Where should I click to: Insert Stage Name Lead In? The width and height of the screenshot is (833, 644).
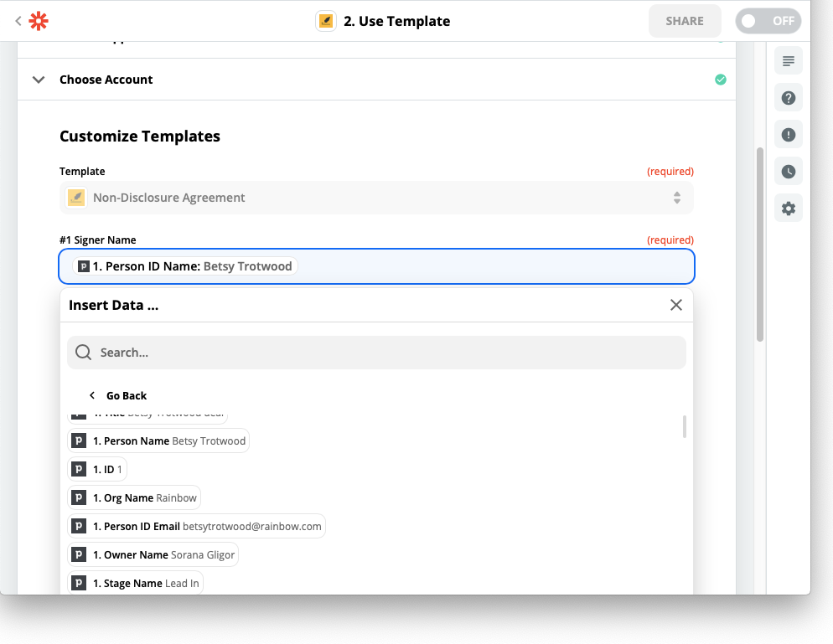(x=136, y=583)
